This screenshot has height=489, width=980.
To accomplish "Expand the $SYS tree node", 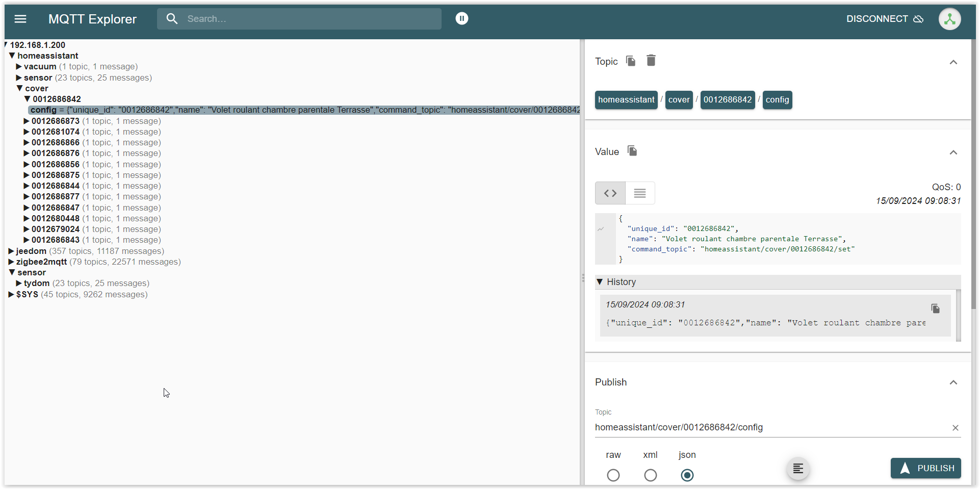I will pyautogui.click(x=11, y=294).
